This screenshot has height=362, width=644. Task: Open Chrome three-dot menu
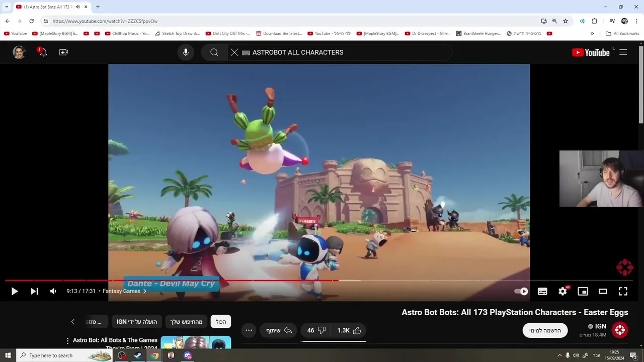tap(636, 21)
